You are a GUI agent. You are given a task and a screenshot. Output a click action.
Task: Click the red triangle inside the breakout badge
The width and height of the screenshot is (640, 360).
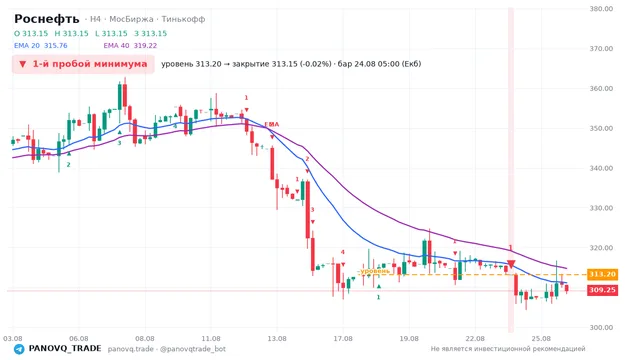(x=22, y=64)
